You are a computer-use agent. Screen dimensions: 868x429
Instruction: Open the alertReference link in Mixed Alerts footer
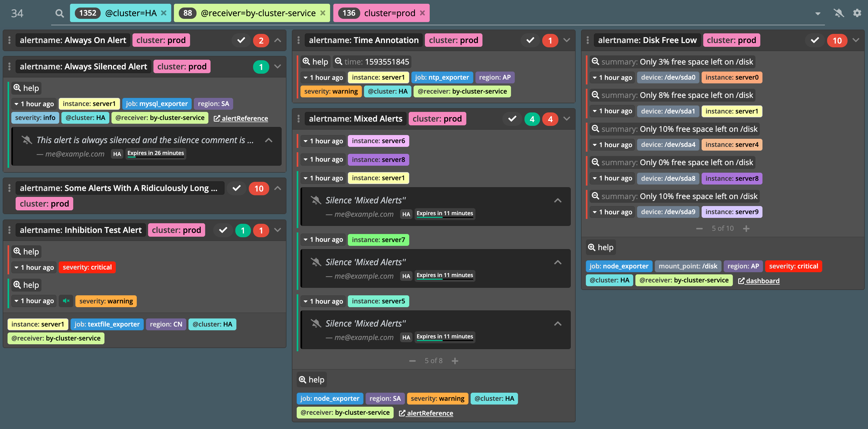426,413
